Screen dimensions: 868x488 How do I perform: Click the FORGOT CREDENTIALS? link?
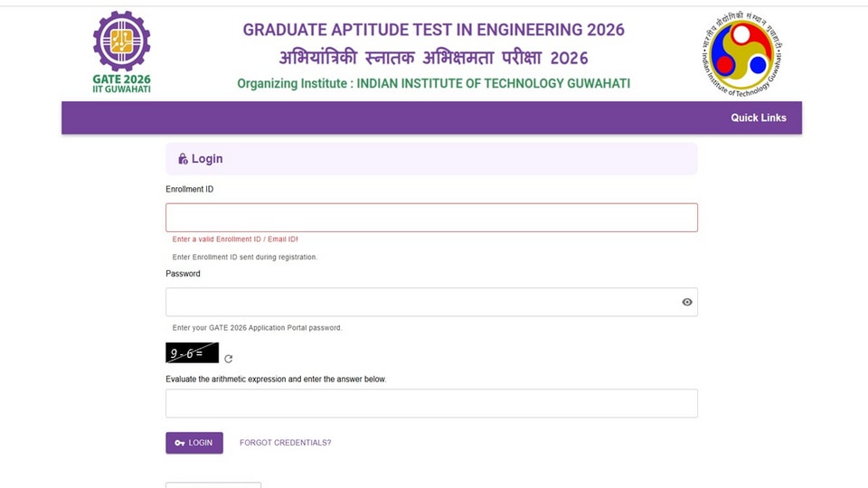tap(285, 443)
